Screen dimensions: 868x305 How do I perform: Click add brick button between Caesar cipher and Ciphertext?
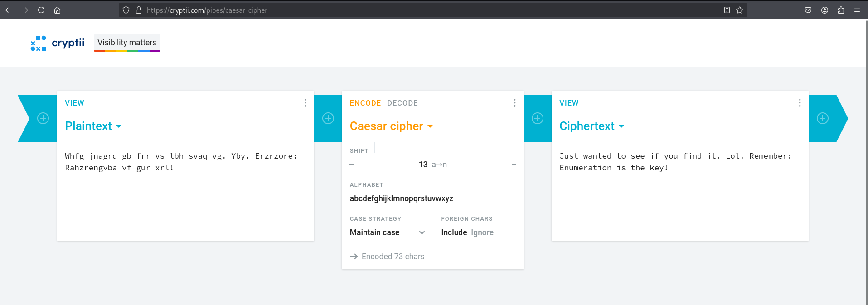pyautogui.click(x=538, y=118)
